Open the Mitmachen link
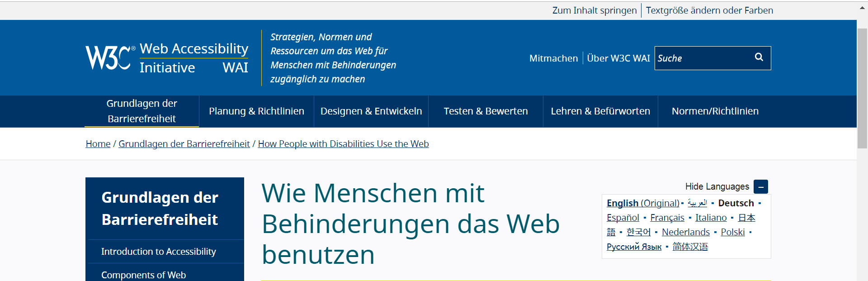 (x=553, y=58)
